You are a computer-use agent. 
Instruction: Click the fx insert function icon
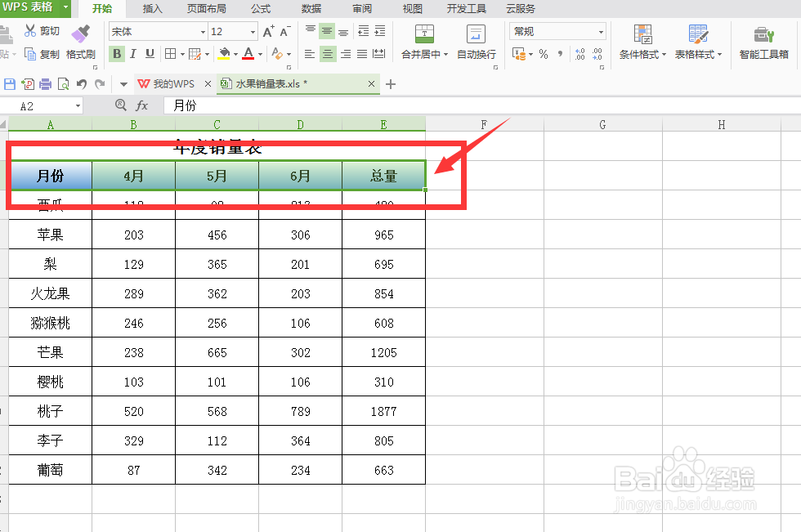click(141, 105)
